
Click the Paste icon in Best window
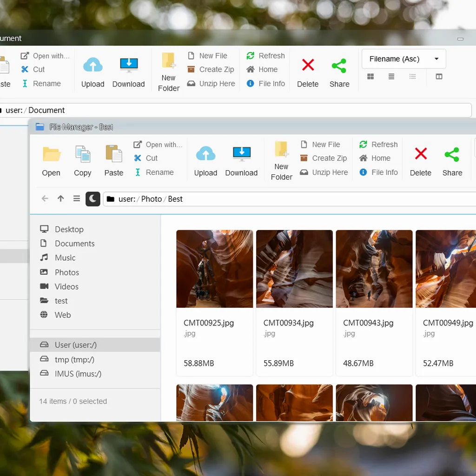point(113,154)
